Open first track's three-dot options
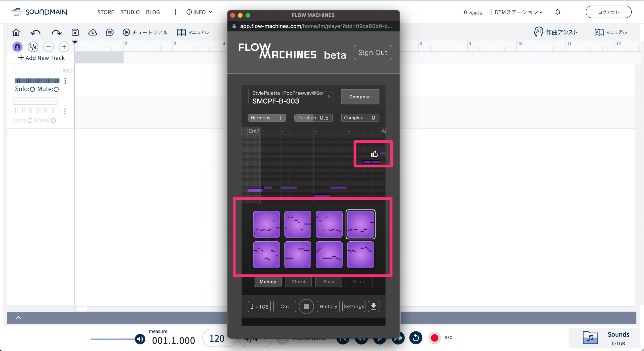 [x=65, y=81]
